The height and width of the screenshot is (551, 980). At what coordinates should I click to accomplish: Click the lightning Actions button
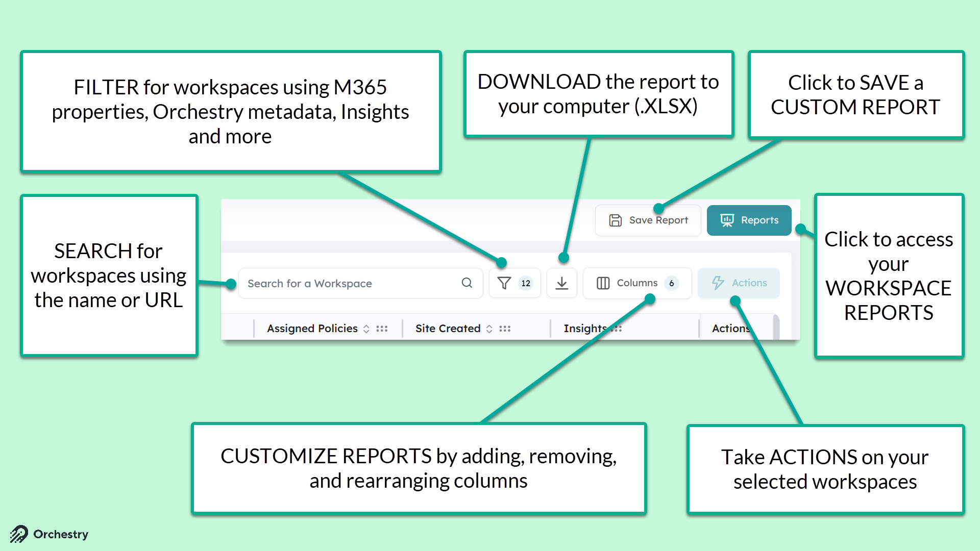[x=739, y=283]
